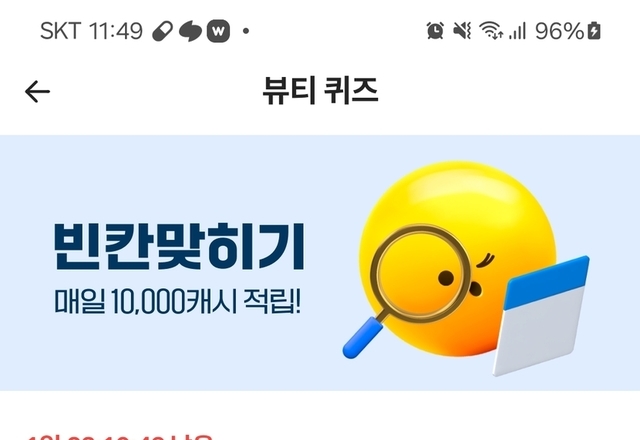
Task: Tap the charging battery icon
Action: pos(594,31)
